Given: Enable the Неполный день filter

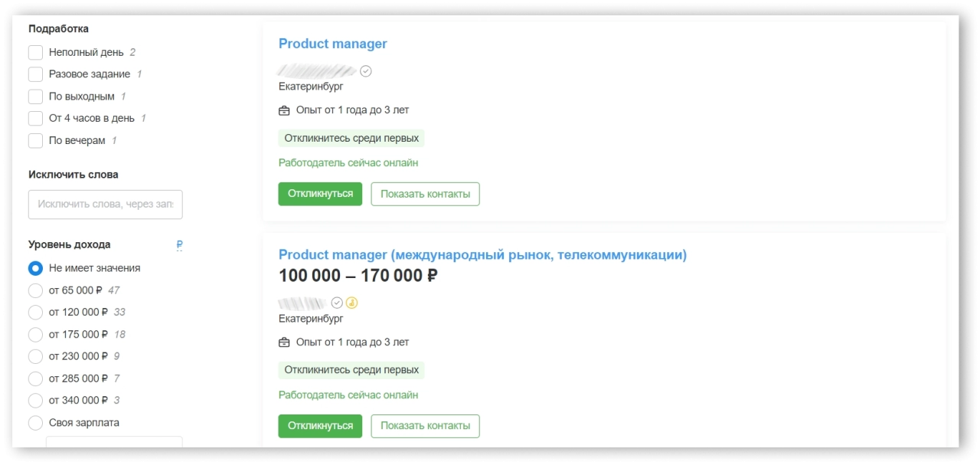Looking at the screenshot, I should pos(35,52).
